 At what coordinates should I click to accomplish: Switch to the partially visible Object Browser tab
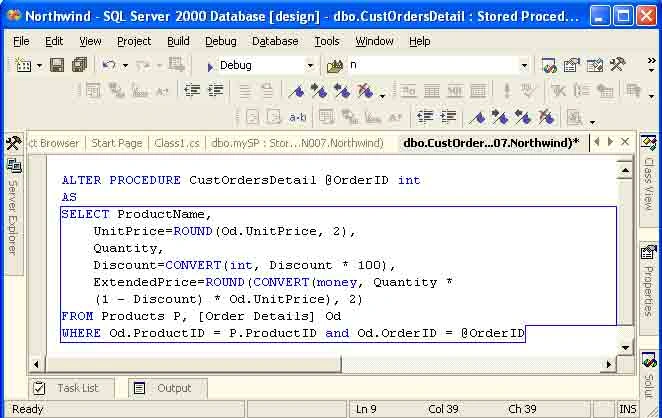coord(55,144)
